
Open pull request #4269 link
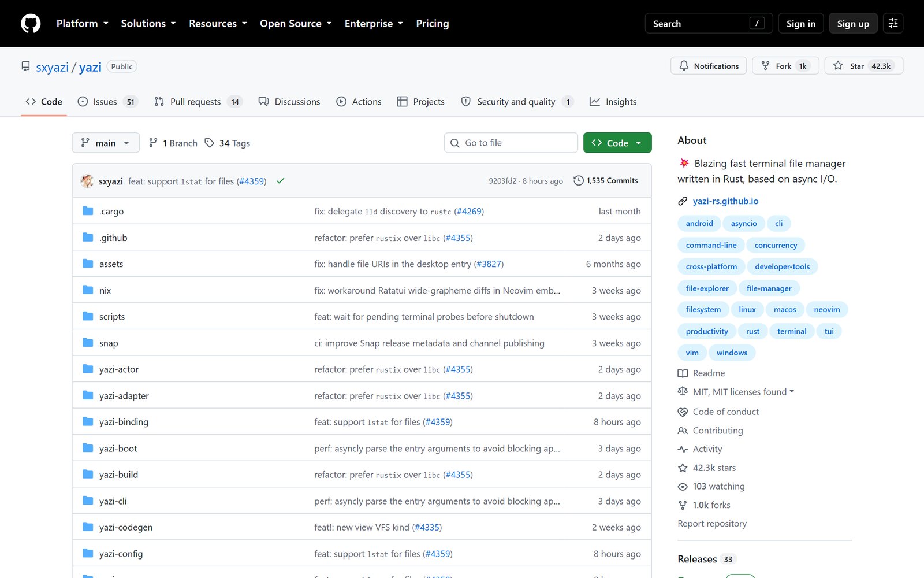[x=469, y=212]
